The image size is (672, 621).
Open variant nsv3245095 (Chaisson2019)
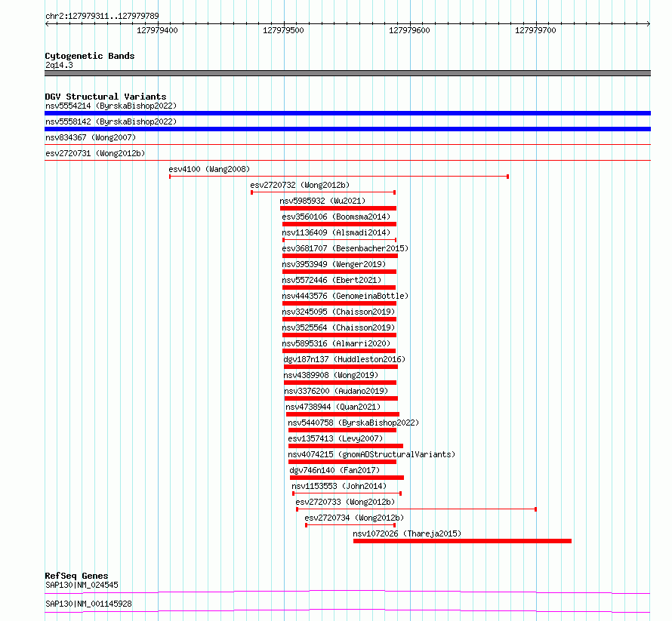338,312
